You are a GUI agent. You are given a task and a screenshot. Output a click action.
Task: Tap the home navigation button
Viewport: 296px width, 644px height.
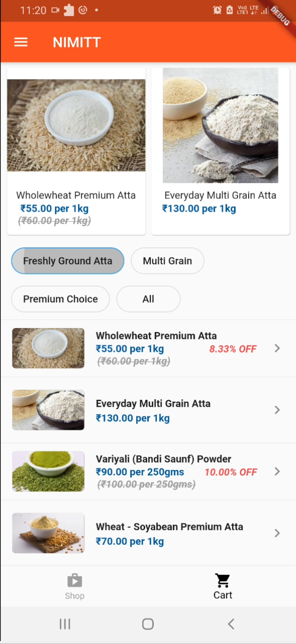pos(148,624)
